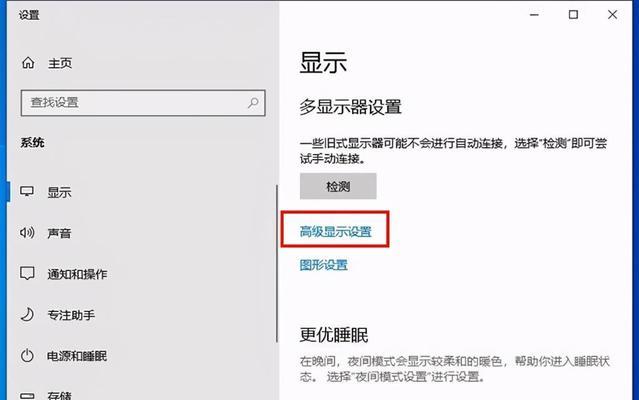Open 专注助手 settings
Screen dimensions: 639x400
[71, 315]
